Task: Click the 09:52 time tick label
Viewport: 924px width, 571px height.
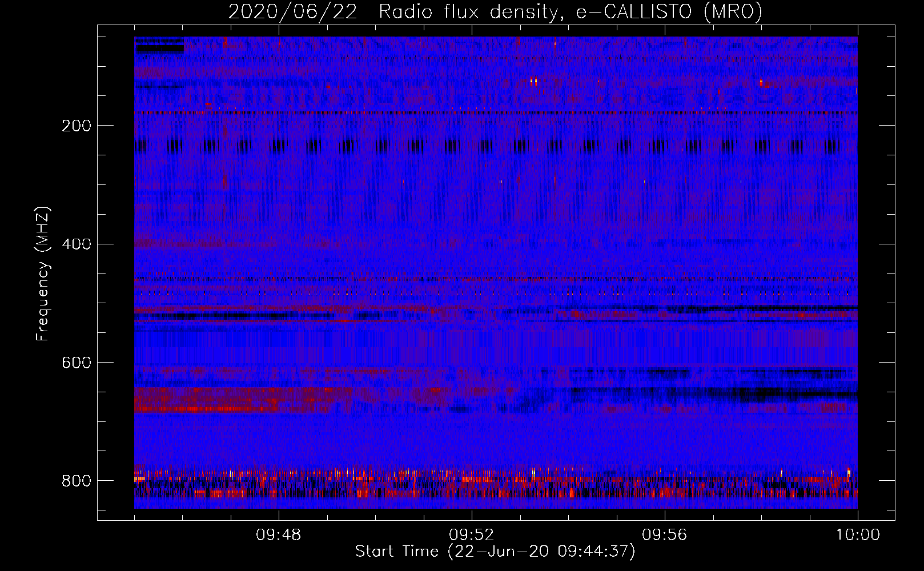Action: (x=472, y=535)
